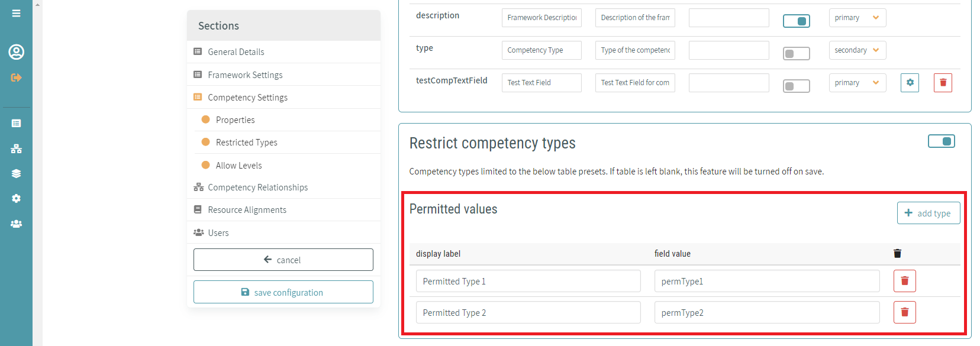Delete the Permitted Type 1 row
The height and width of the screenshot is (346, 980).
(904, 281)
